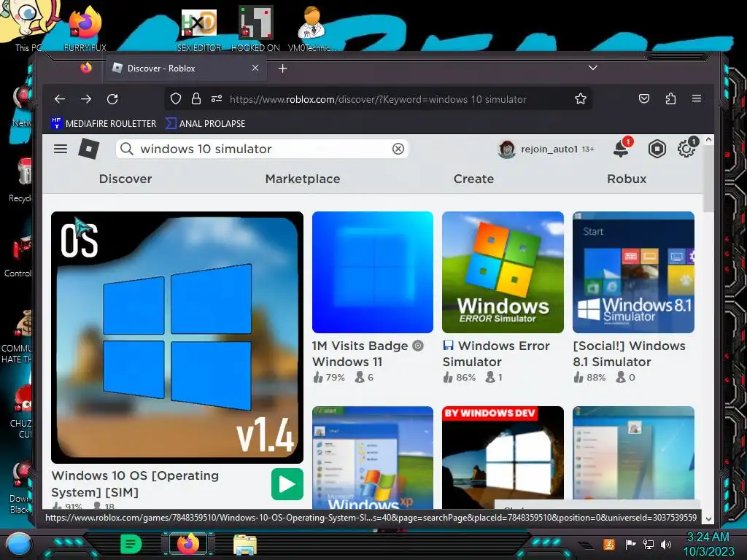Go forward with the browser forward arrow
Viewport: 747px width, 560px height.
(x=86, y=99)
